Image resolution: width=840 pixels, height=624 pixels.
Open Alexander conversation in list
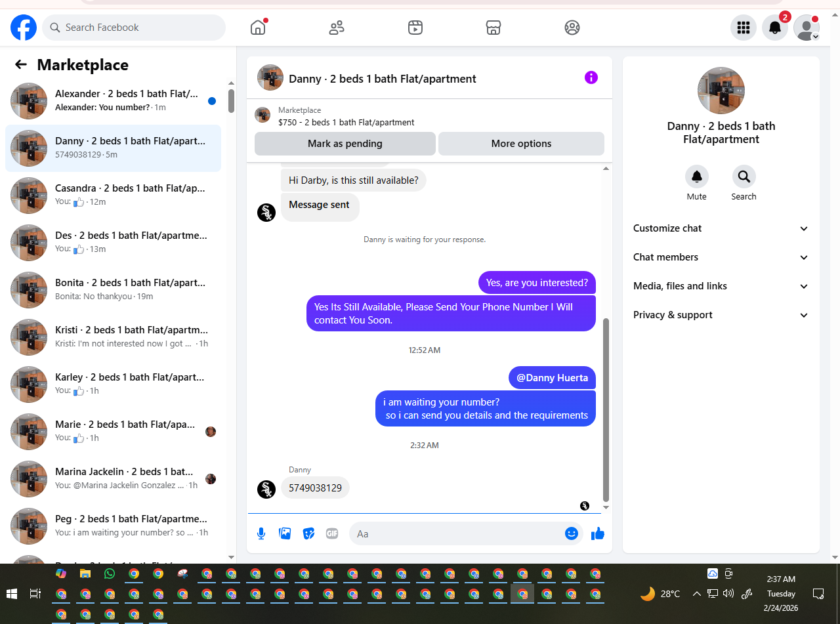(x=113, y=101)
